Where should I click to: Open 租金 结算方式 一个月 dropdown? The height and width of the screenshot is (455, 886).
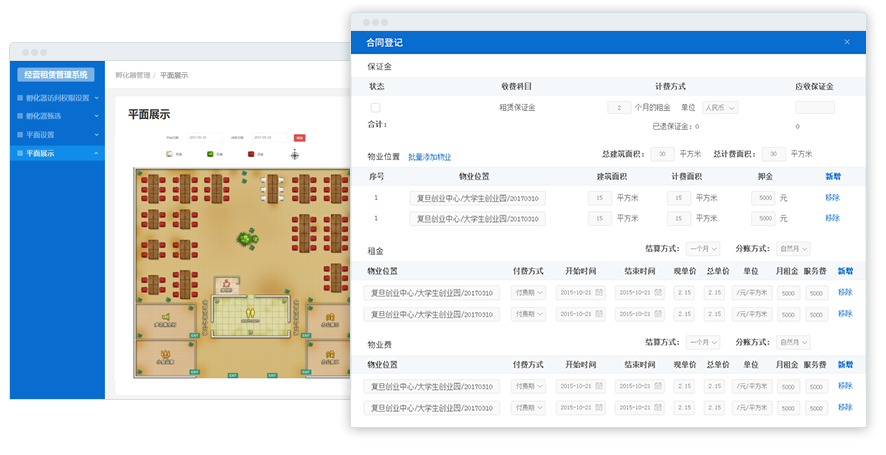coord(703,249)
